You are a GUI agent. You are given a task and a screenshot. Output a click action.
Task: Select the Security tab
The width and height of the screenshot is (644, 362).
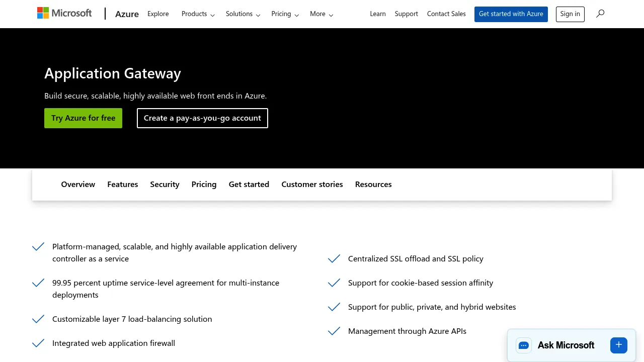(165, 185)
